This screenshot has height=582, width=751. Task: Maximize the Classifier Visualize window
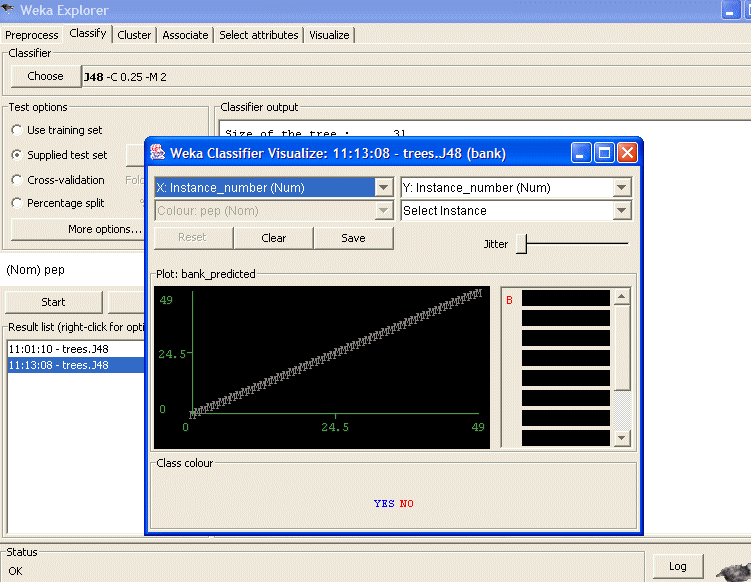tap(604, 153)
